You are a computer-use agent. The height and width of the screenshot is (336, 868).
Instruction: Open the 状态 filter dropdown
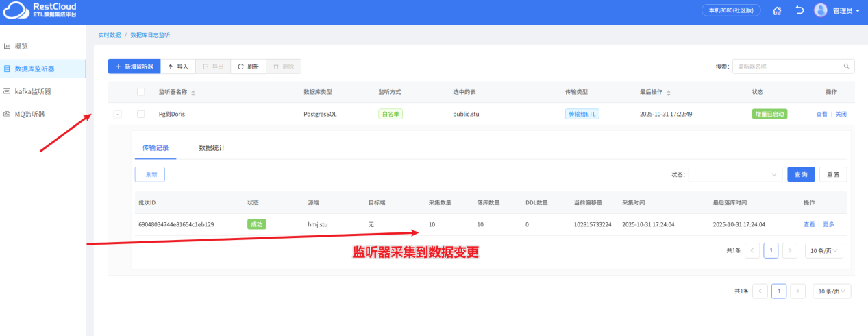pos(734,174)
